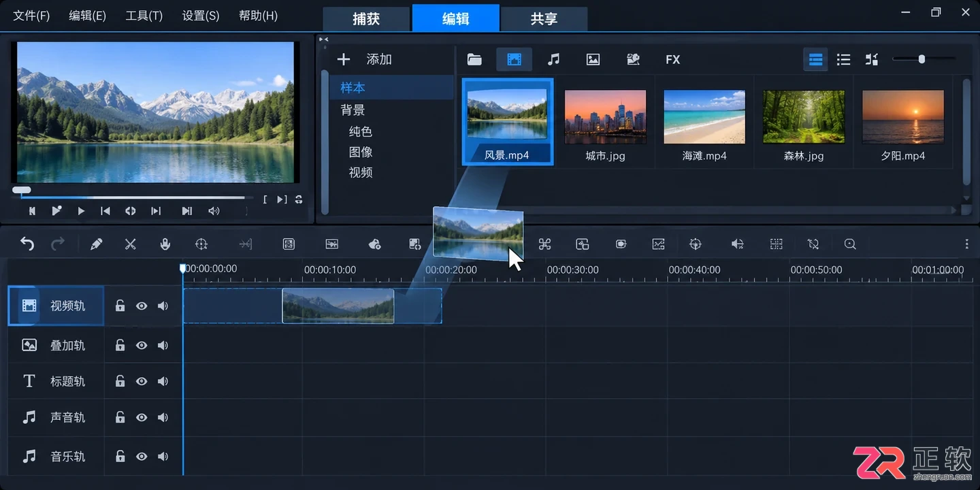This screenshot has width=980, height=490.
Task: Switch to the 捕获 tab
Action: (x=366, y=19)
